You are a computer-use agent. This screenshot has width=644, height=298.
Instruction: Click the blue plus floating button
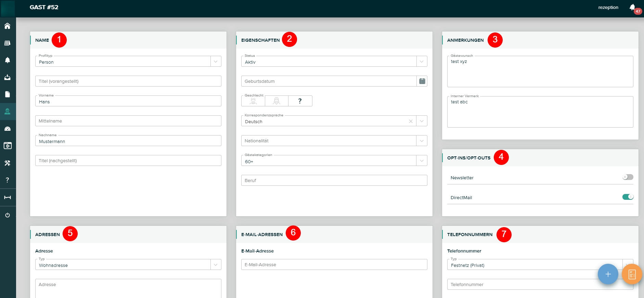[608, 274]
